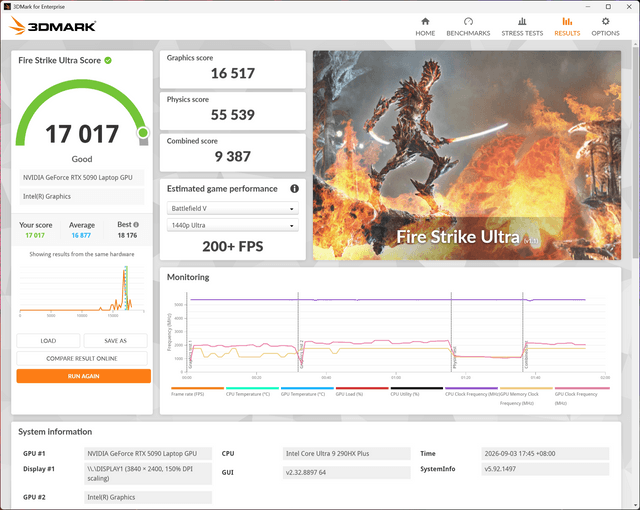Toggle the CPU Temperature legend swatch
The height and width of the screenshot is (510, 640).
pyautogui.click(x=252, y=388)
